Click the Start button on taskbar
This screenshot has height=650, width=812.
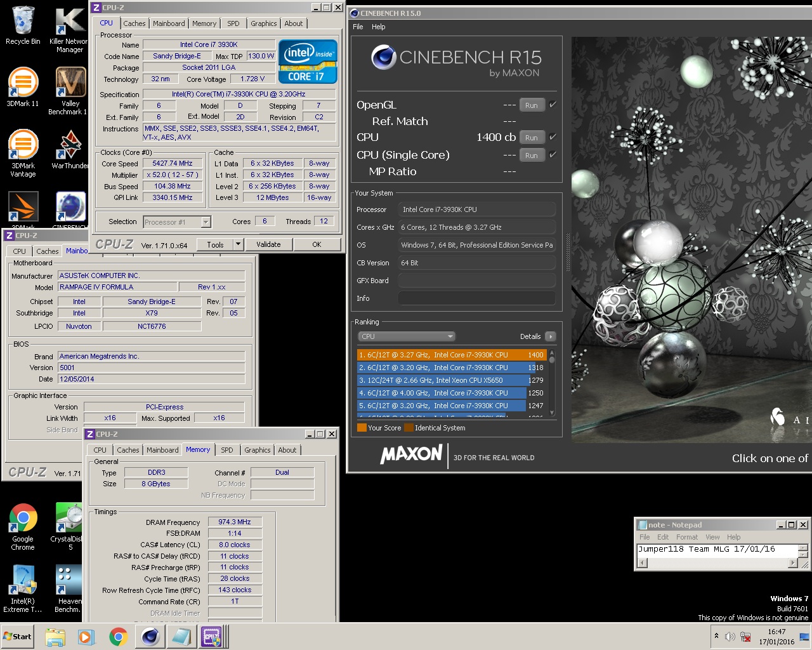click(x=18, y=637)
